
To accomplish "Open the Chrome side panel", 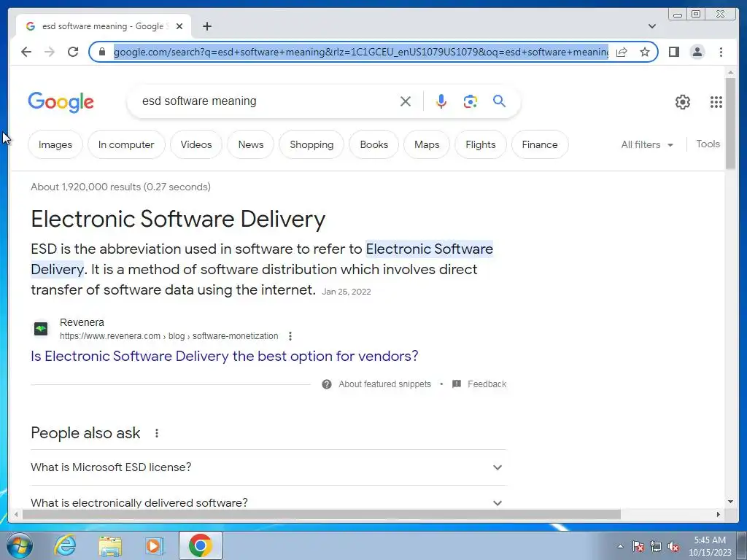I will point(673,52).
